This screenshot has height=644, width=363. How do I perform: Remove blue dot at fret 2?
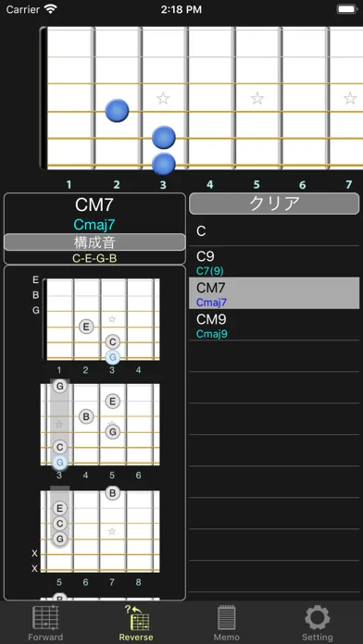point(117,110)
